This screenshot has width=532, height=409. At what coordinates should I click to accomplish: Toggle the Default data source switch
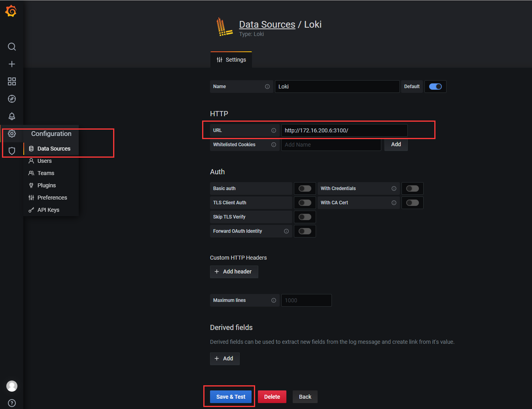coord(435,87)
